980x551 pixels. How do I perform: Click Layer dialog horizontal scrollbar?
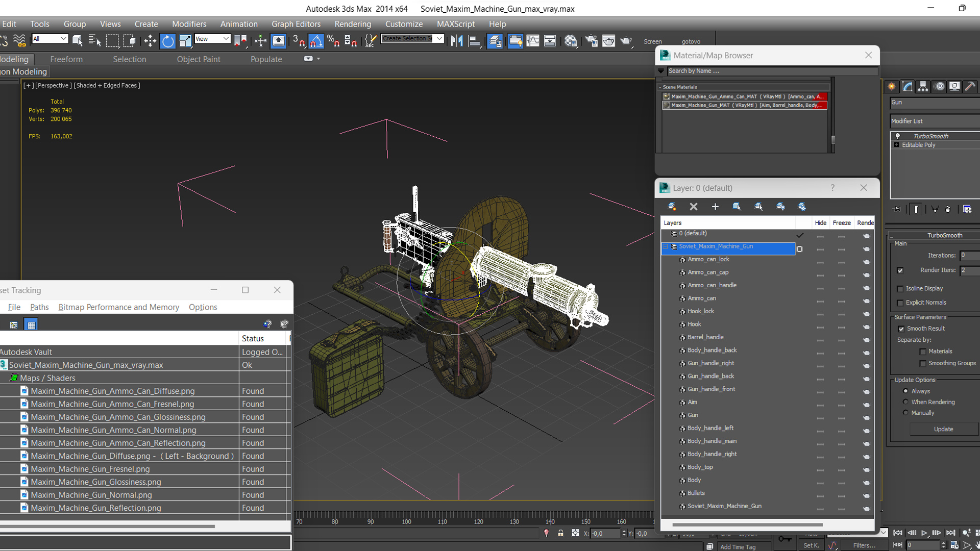coord(747,524)
